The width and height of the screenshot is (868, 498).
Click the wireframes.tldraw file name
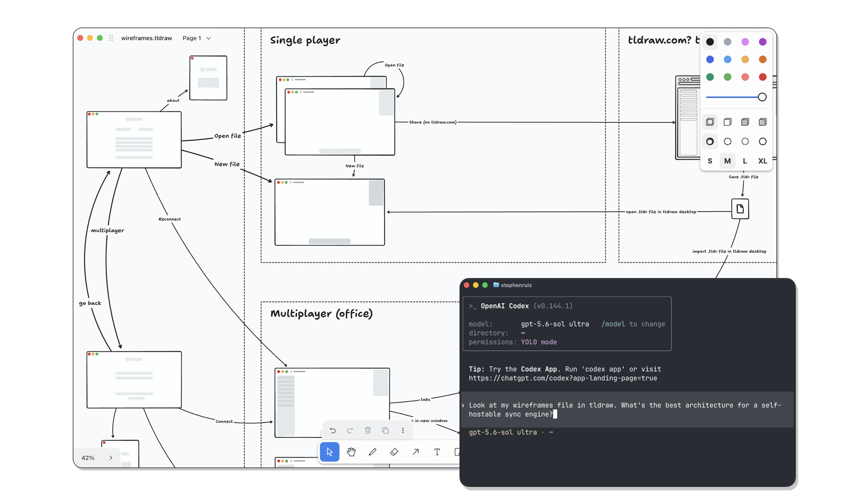coord(146,38)
